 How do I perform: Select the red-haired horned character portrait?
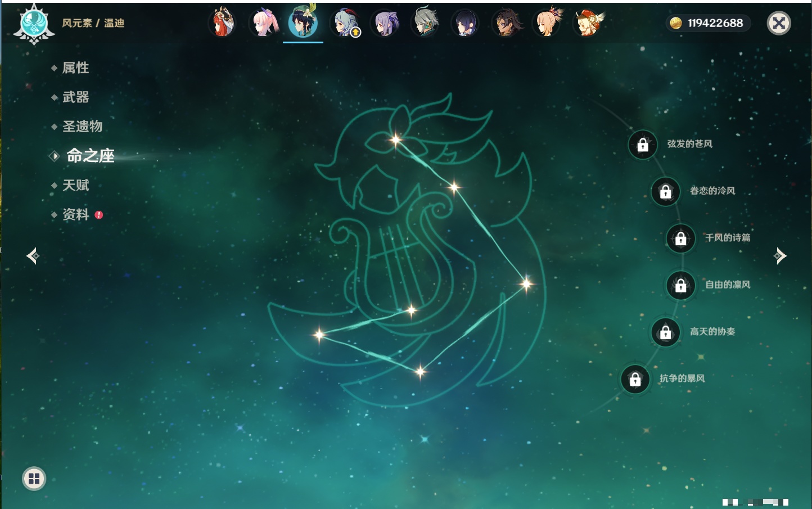click(x=222, y=22)
